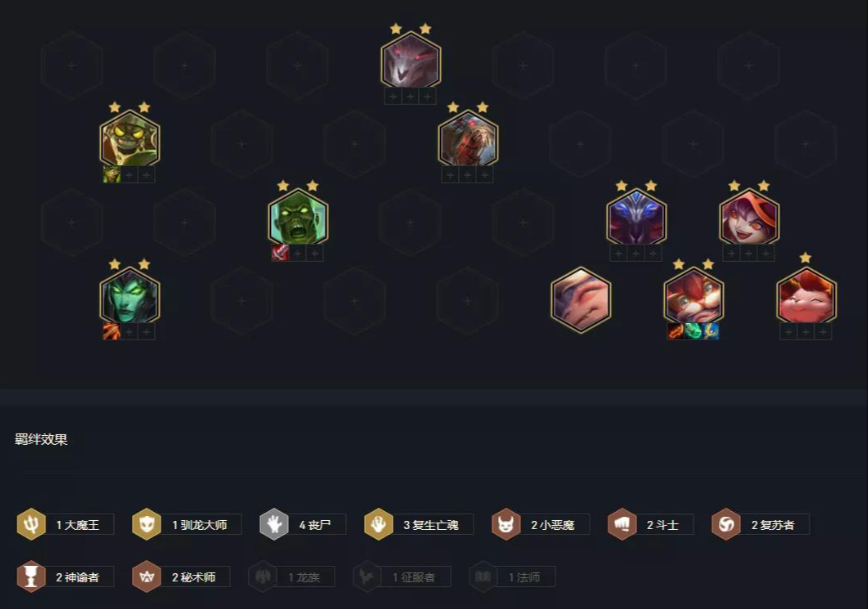Viewport: 868px width, 609px height.
Task: Click the 2 斗士 fist trait icon
Action: click(x=622, y=524)
